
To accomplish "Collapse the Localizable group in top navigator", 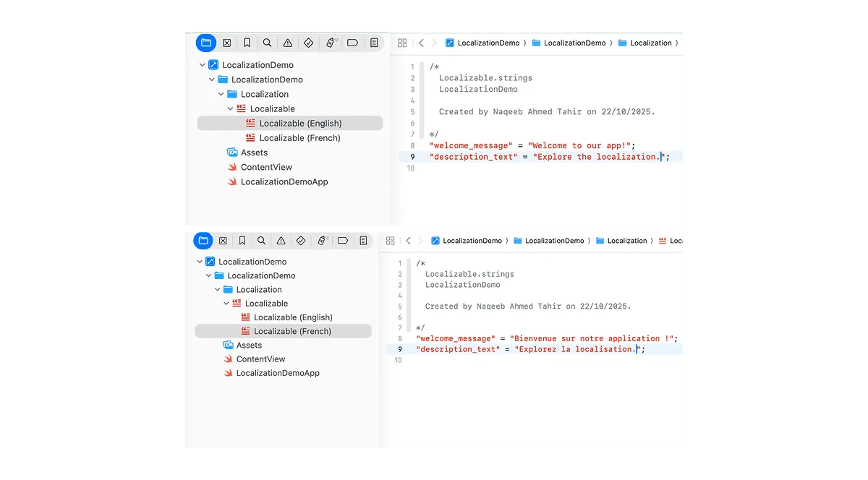I will click(231, 108).
